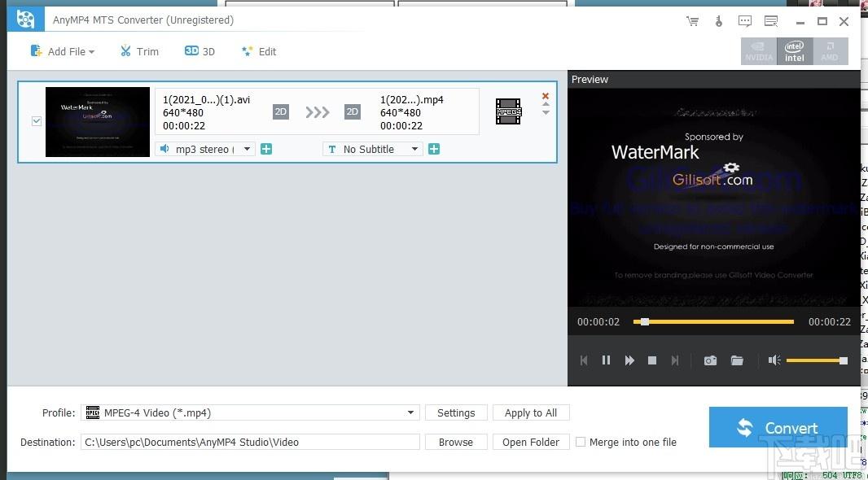Viewport: 868px width, 480px height.
Task: Toggle NVIDIA acceleration
Action: [759, 51]
